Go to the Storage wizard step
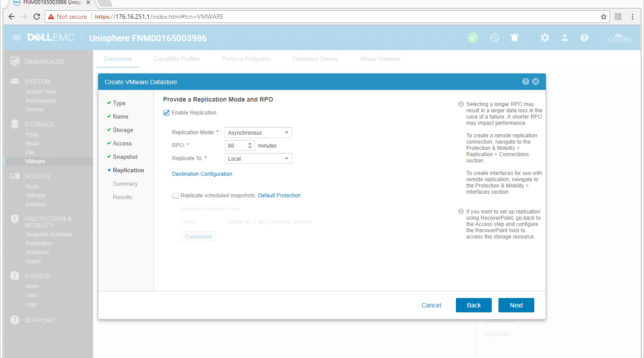 (x=123, y=130)
